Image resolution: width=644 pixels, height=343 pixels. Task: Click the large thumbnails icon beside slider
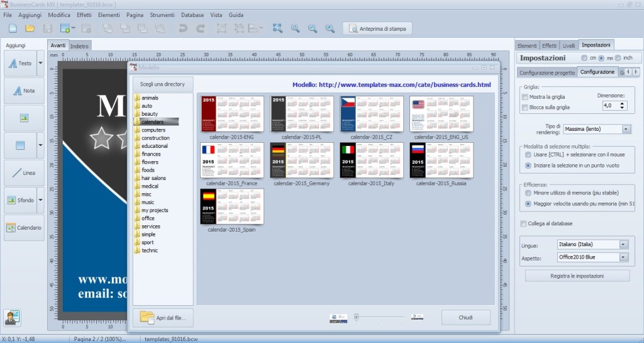point(338,318)
